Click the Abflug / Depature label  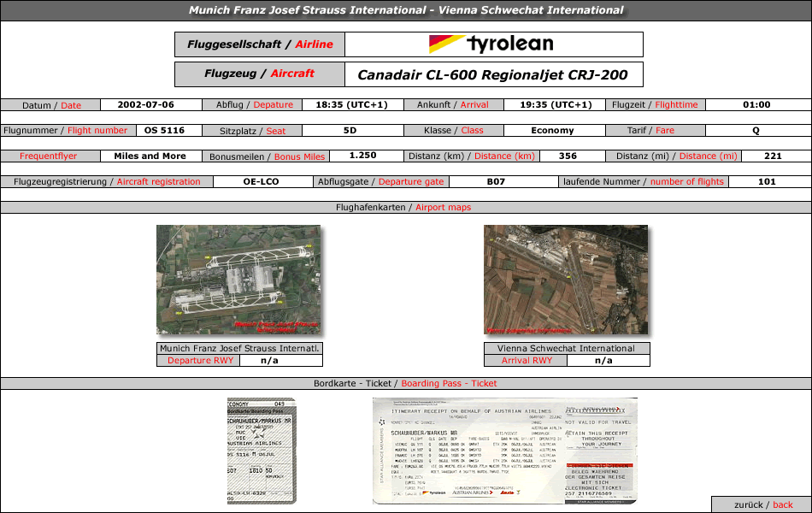coord(254,105)
